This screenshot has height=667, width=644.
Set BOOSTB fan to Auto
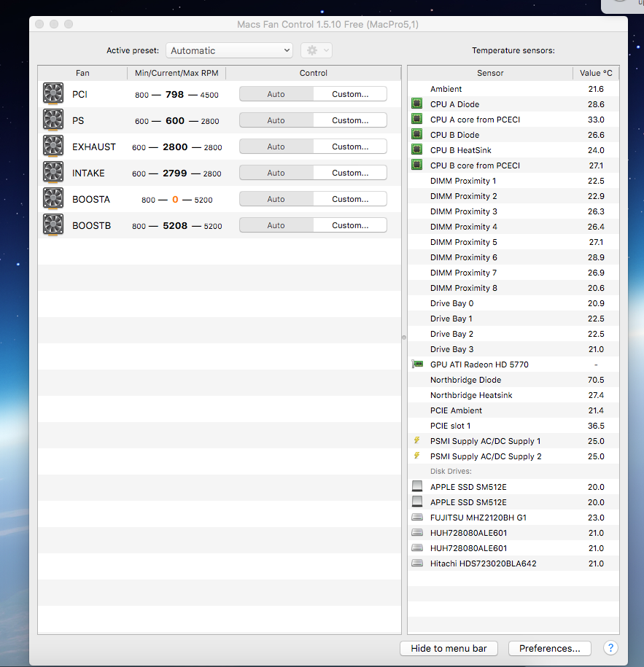tap(276, 225)
